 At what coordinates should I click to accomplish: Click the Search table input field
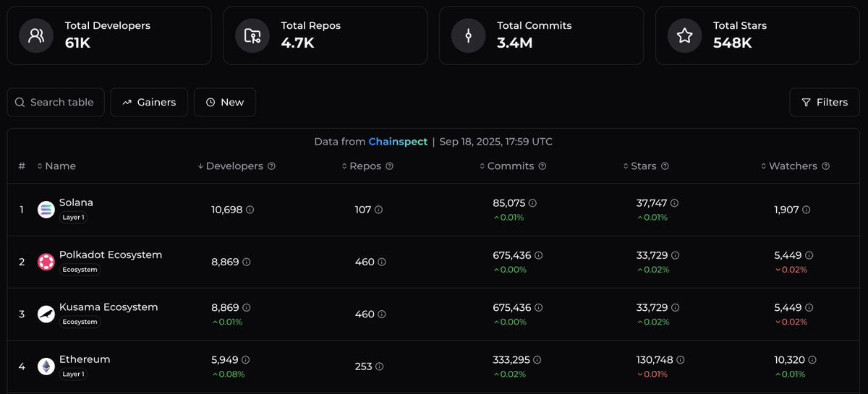click(x=56, y=103)
